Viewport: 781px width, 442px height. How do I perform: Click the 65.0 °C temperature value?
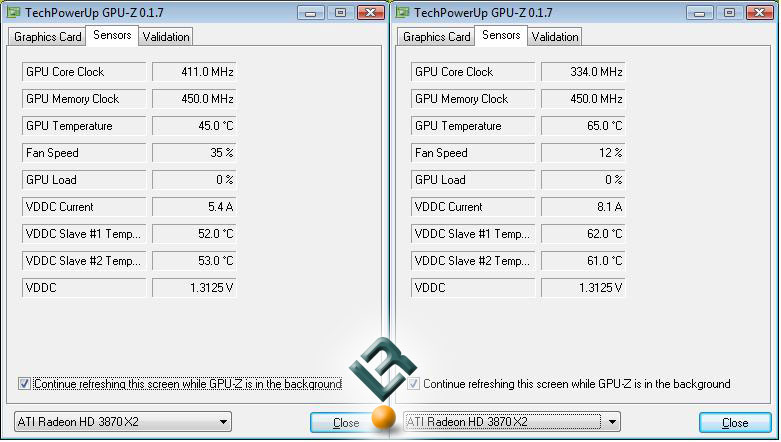[x=583, y=126]
